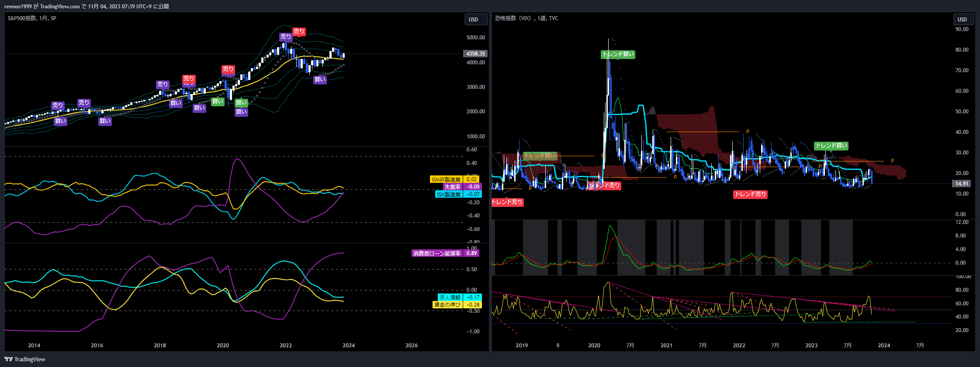Click the 2026 label on S&P500 time axis
The image size is (980, 367).
click(x=412, y=346)
